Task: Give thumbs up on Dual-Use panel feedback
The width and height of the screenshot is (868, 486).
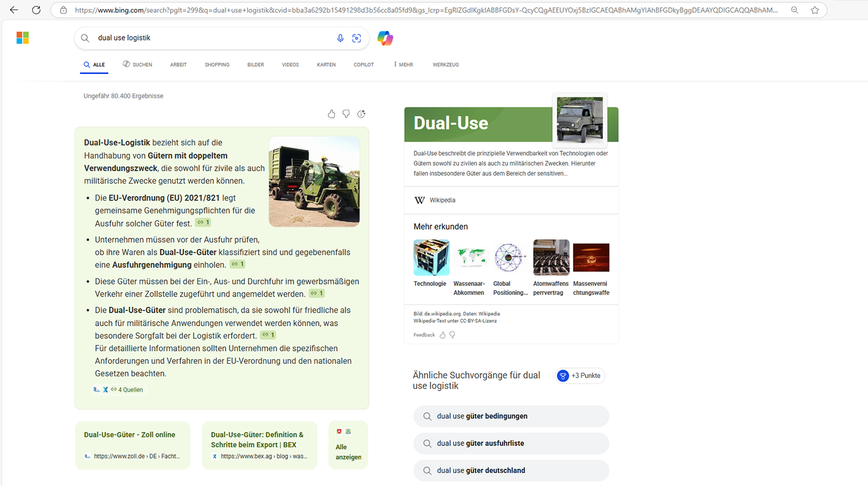Action: (442, 335)
